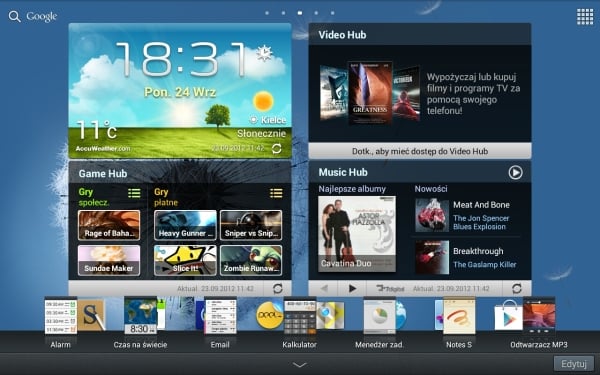The width and height of the screenshot is (600, 375).
Task: Tap the Google search magnifier icon
Action: pos(15,16)
